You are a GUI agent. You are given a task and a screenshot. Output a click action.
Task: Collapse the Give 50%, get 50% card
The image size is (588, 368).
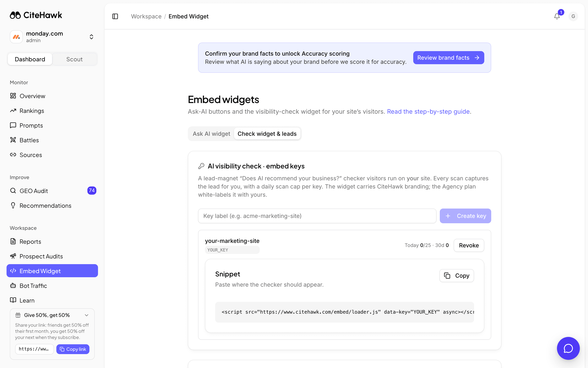(x=87, y=315)
